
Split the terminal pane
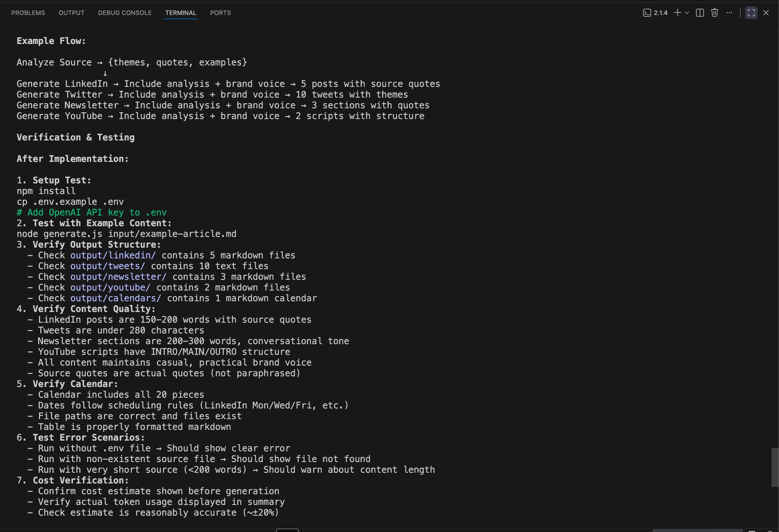pos(700,13)
